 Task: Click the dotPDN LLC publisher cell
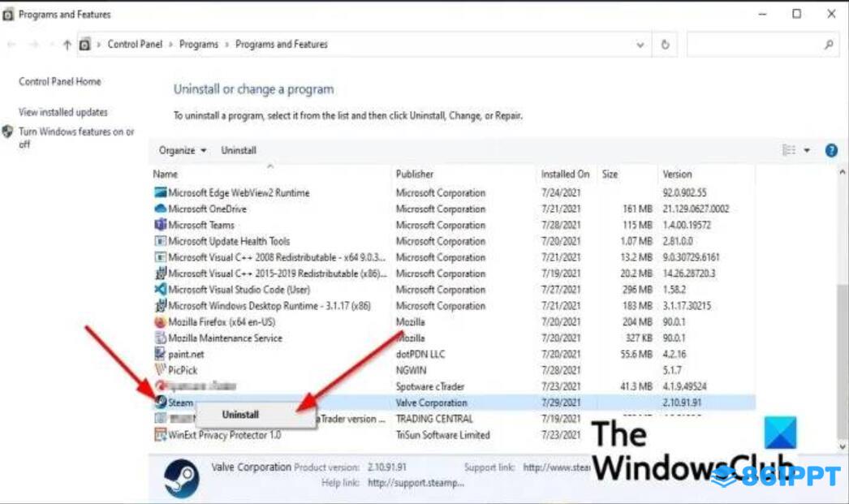(420, 355)
